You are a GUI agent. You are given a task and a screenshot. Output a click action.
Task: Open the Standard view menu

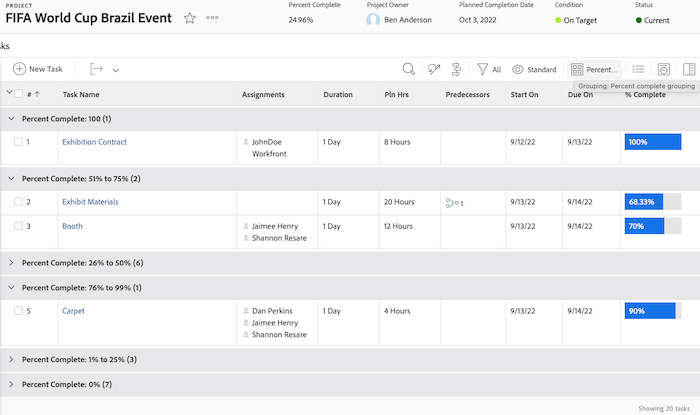[x=534, y=69]
